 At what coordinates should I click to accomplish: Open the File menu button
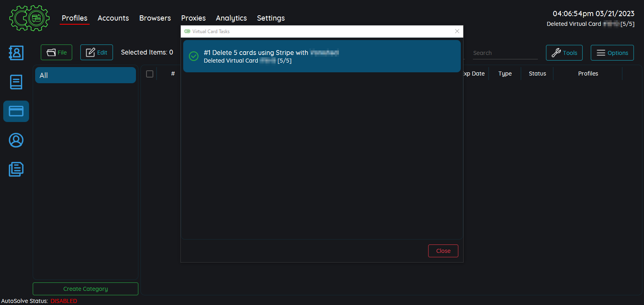pyautogui.click(x=56, y=53)
